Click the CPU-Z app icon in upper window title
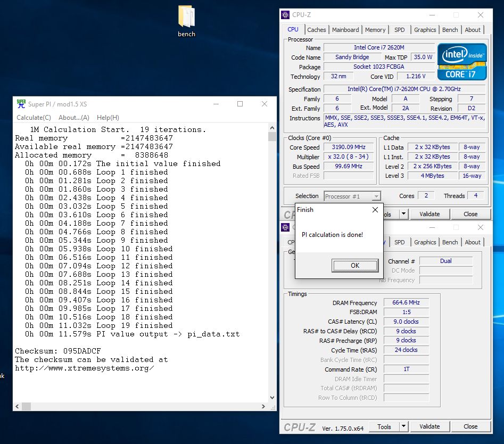The width and height of the screenshot is (504, 444). pyautogui.click(x=285, y=15)
